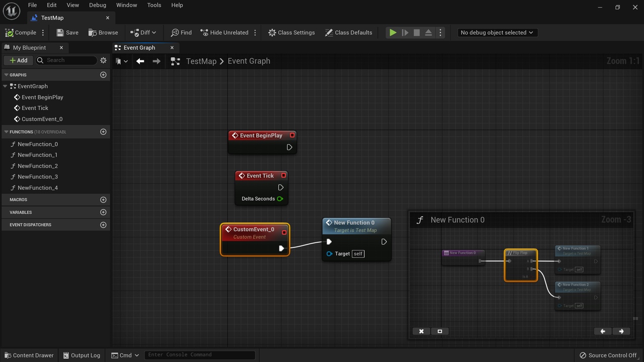This screenshot has height=362, width=644.
Task: Select NewFunction_0 in functions list
Action: tap(38, 144)
